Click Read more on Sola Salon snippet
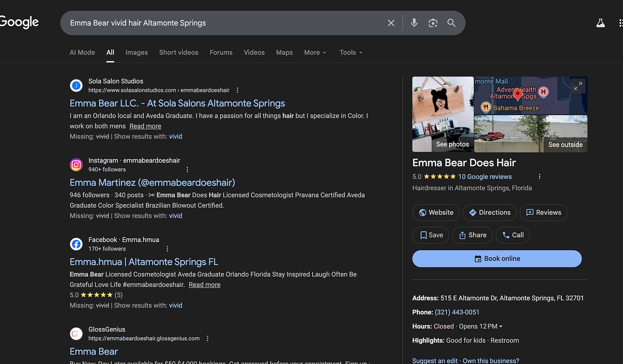623x364 pixels. [x=145, y=126]
